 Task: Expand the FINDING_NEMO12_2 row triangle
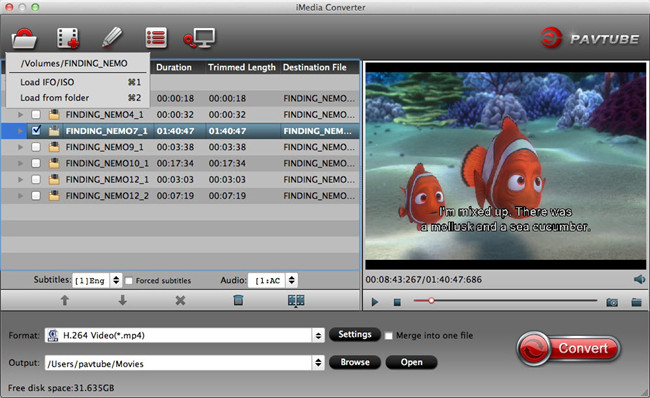click(x=20, y=196)
